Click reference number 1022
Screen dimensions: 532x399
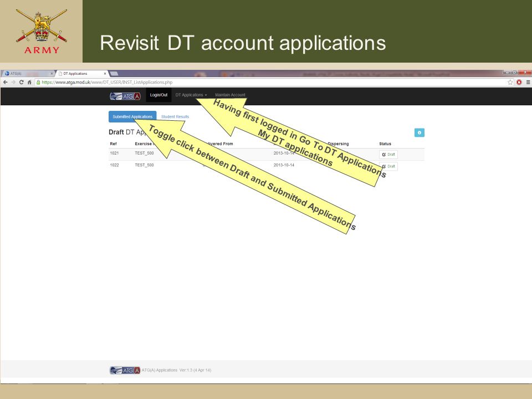point(114,165)
